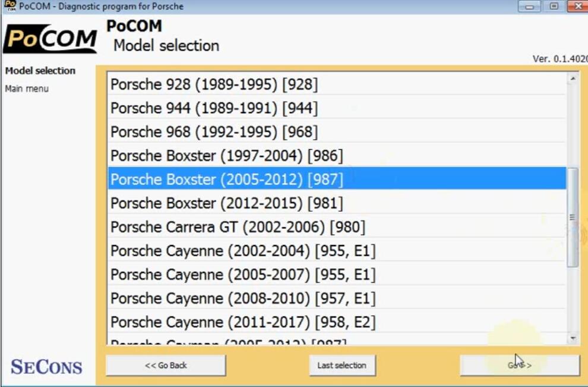Choose Porsche Boxster (2012-2015) [981]
Image resolution: width=588 pixels, height=387 pixels.
tap(337, 203)
